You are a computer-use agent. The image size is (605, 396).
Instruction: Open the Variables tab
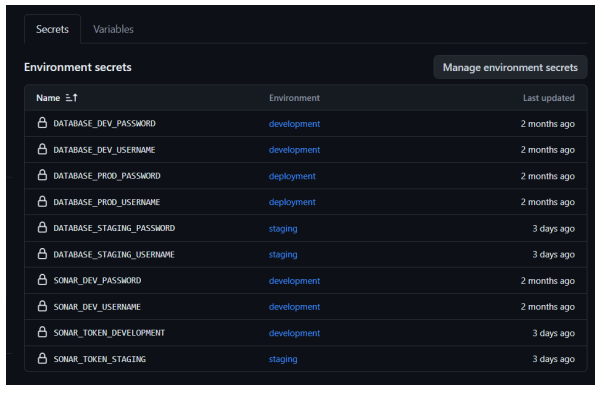(x=113, y=29)
